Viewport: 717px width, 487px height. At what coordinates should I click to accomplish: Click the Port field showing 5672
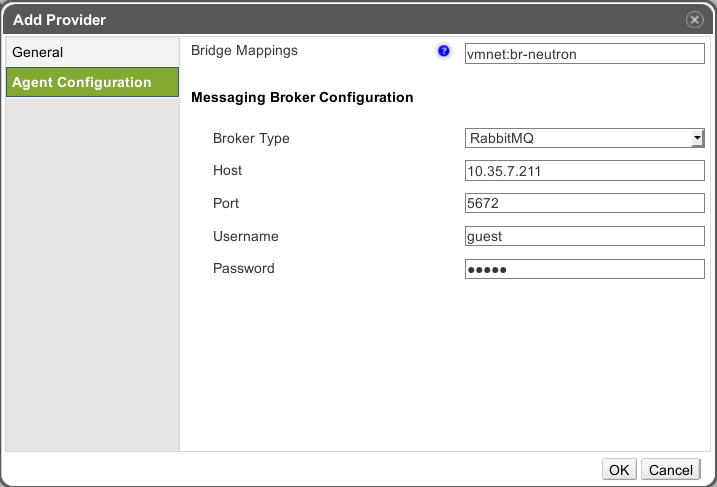point(585,204)
